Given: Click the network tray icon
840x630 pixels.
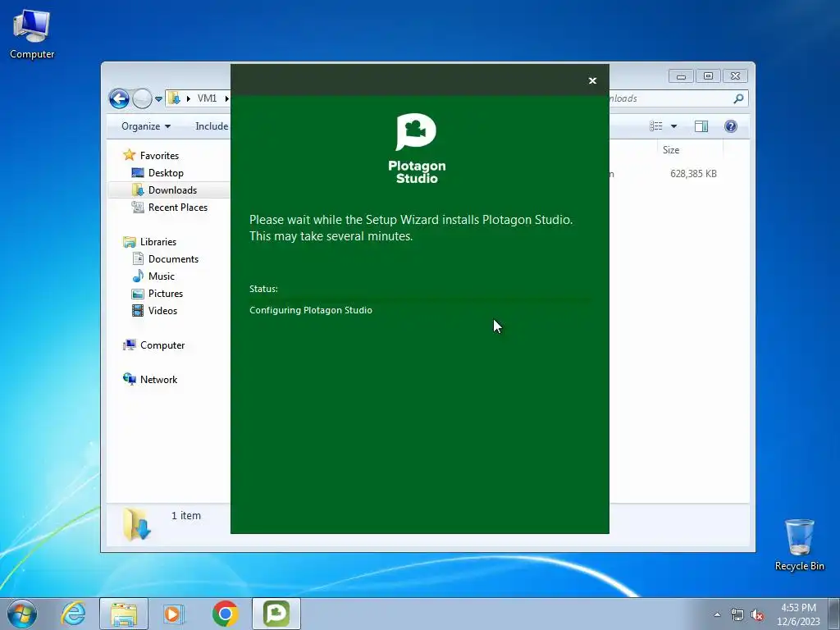Looking at the screenshot, I should pos(737,614).
